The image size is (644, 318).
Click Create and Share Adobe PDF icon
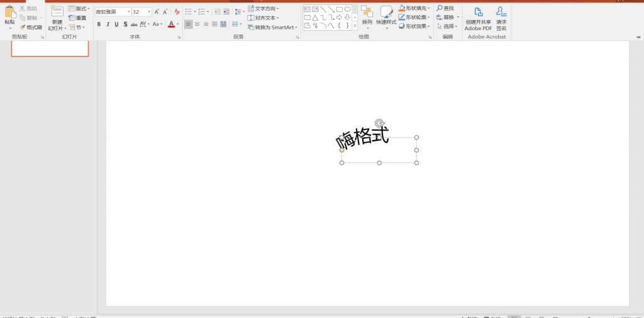point(478,12)
